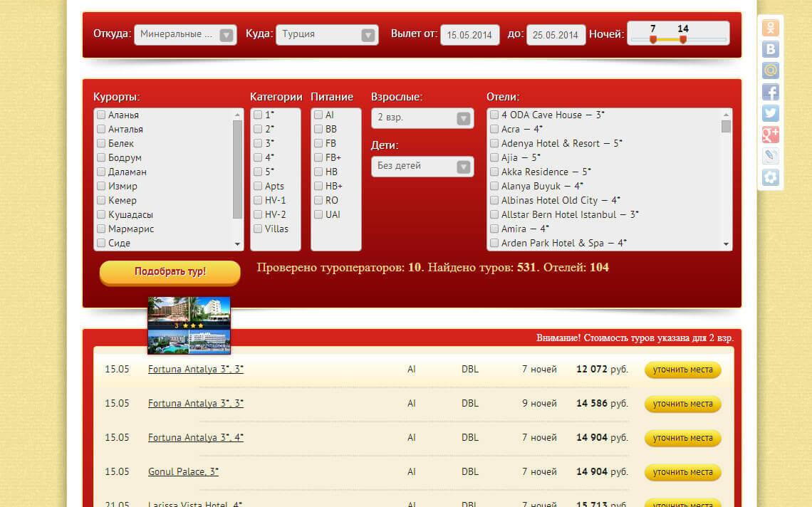Open the Gonul Palace, 3* hotel link

coord(183,471)
